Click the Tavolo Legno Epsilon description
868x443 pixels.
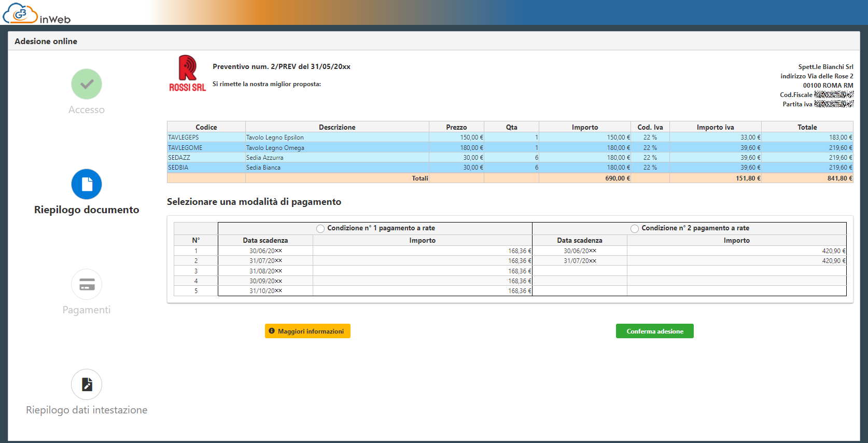click(x=275, y=137)
